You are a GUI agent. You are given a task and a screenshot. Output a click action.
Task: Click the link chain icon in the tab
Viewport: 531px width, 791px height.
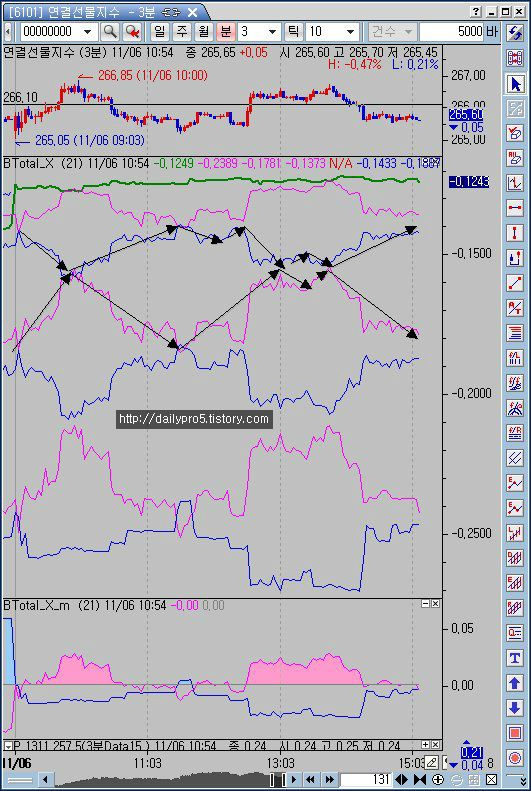pyautogui.click(x=172, y=12)
